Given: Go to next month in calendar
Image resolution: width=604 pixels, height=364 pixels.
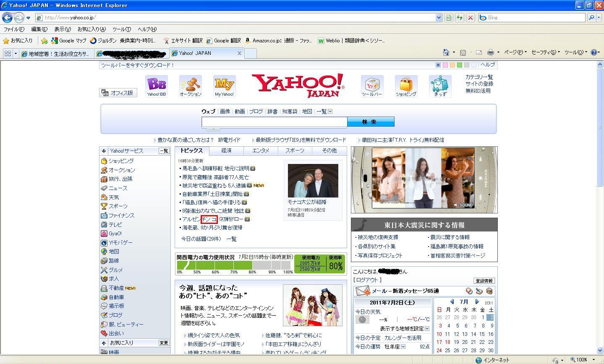Looking at the screenshot, I should 477,302.
